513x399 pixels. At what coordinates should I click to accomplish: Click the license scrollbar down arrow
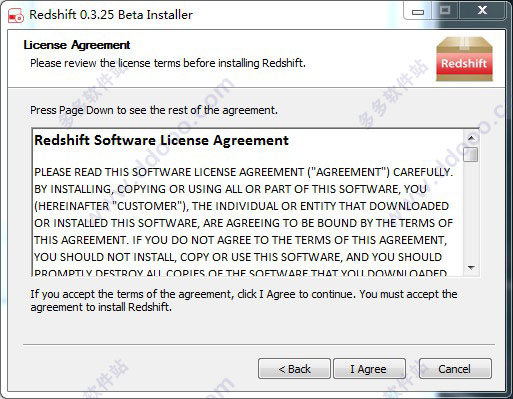click(x=471, y=268)
